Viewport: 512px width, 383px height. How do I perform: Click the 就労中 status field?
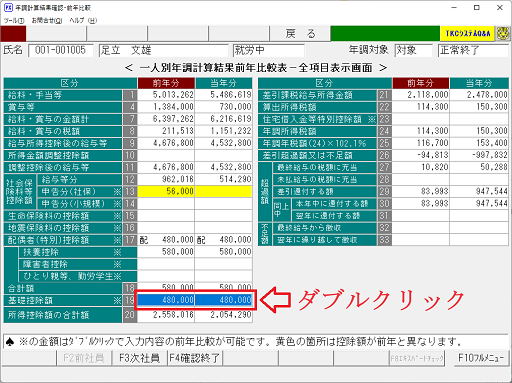269,51
